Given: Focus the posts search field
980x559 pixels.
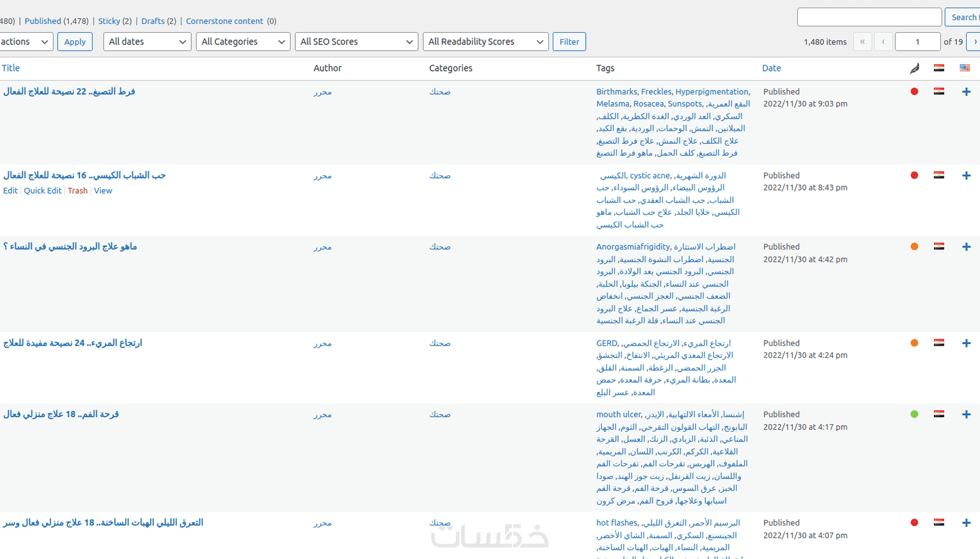Looking at the screenshot, I should click(869, 17).
